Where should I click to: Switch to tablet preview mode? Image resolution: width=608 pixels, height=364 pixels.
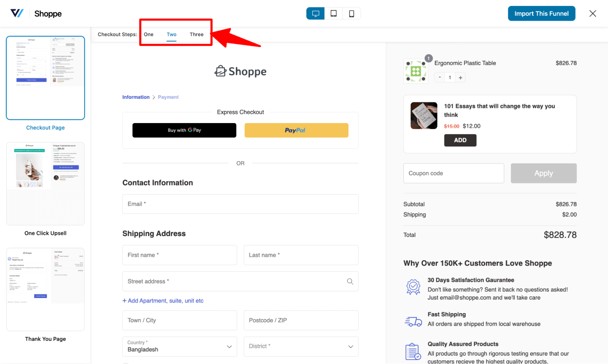coord(334,14)
